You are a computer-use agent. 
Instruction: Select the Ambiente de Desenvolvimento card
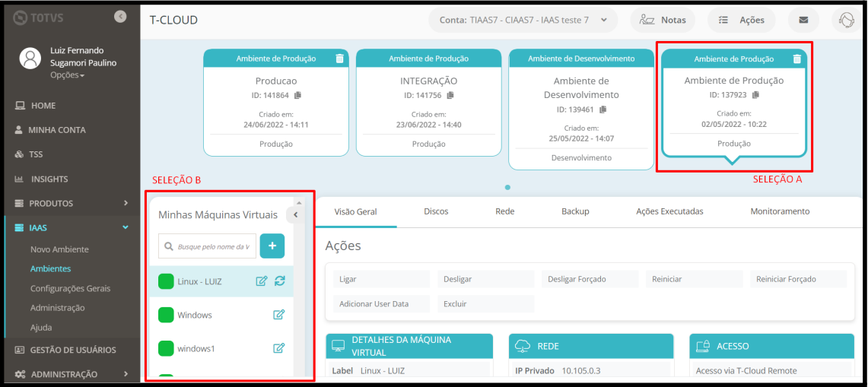click(581, 109)
